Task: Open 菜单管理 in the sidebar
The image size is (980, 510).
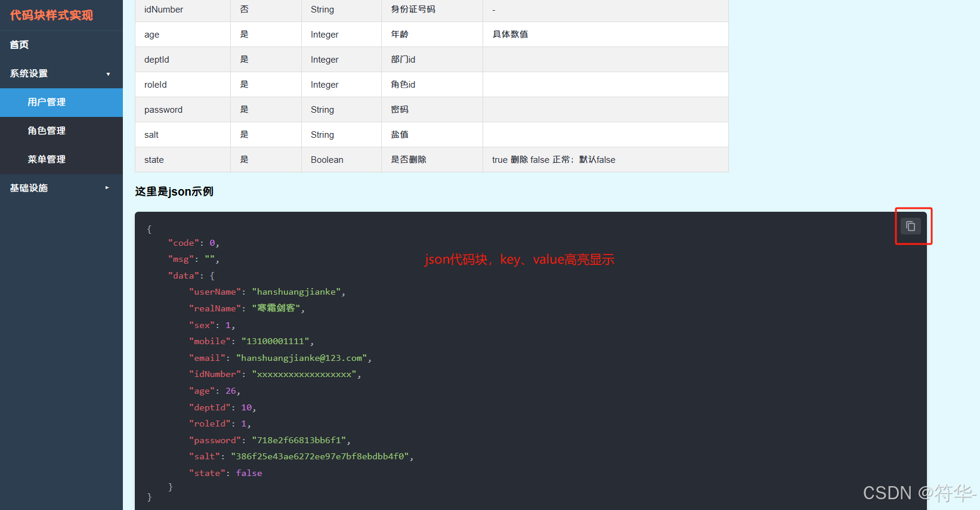Action: 61,159
